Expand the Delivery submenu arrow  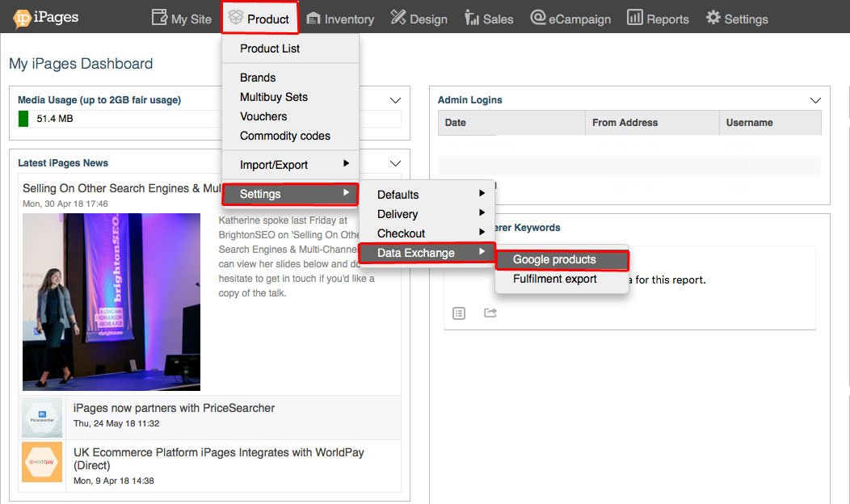482,213
